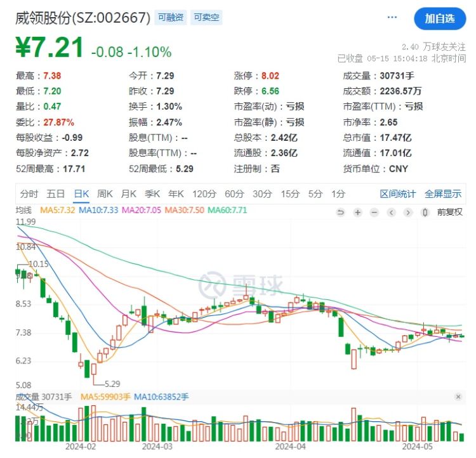The image size is (476, 458).
Task: Open the 120分 chart tab
Action: 204,193
